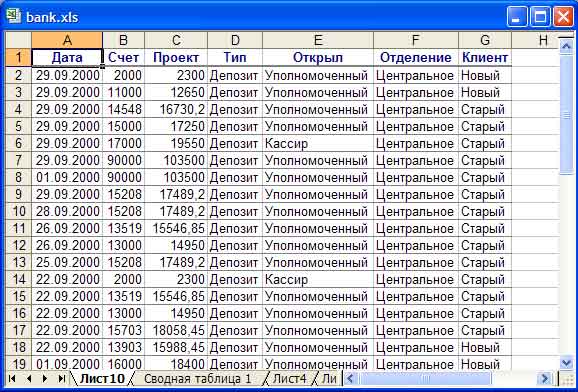Select Уполномоченный cell in row 16
The width and height of the screenshot is (578, 392).
318,313
